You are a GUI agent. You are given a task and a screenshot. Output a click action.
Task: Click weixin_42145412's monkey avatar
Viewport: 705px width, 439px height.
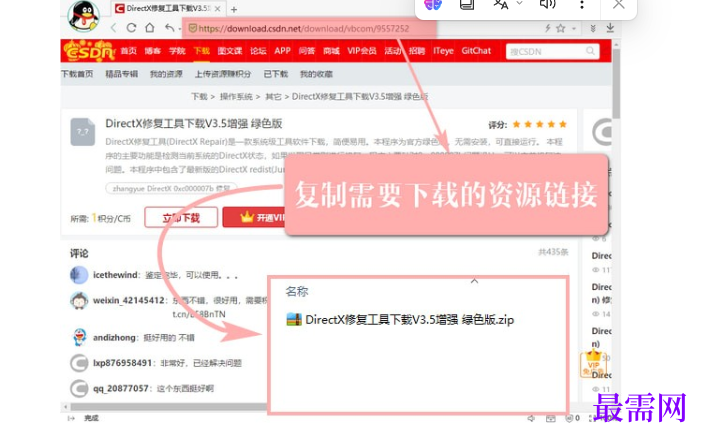click(79, 300)
